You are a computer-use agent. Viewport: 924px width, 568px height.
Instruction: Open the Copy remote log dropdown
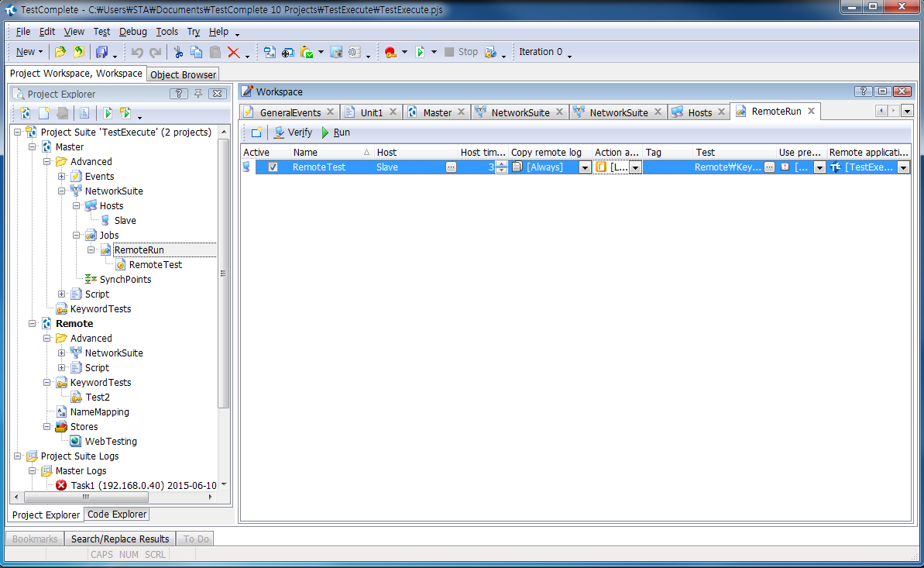point(585,167)
